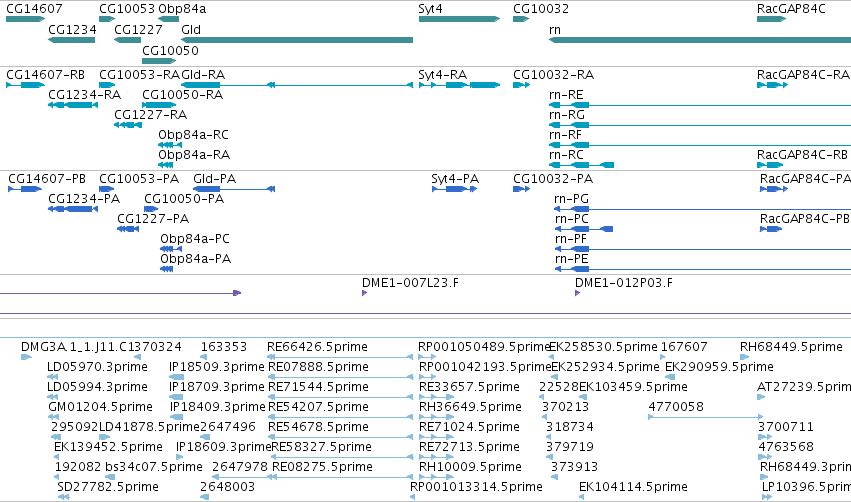Select the rn-RG transcript label
The width and height of the screenshot is (851, 502).
[567, 115]
